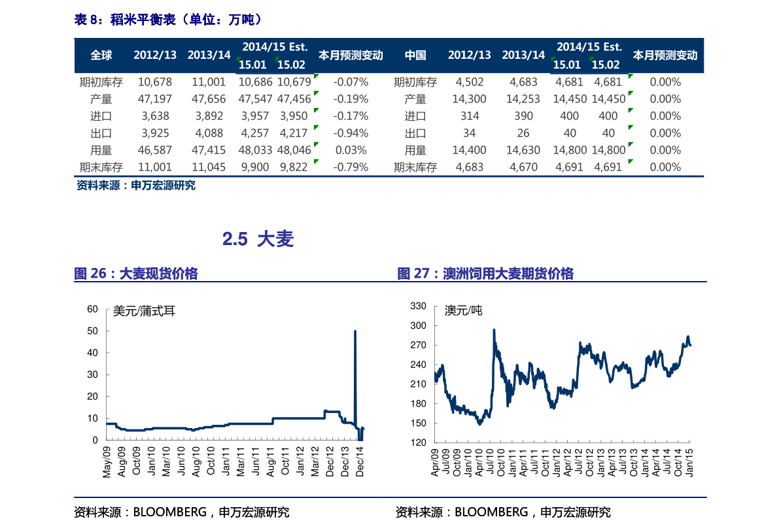Select chart title 图 26：大麦现货价格
Screen dimensions: 779x532
coord(136,274)
